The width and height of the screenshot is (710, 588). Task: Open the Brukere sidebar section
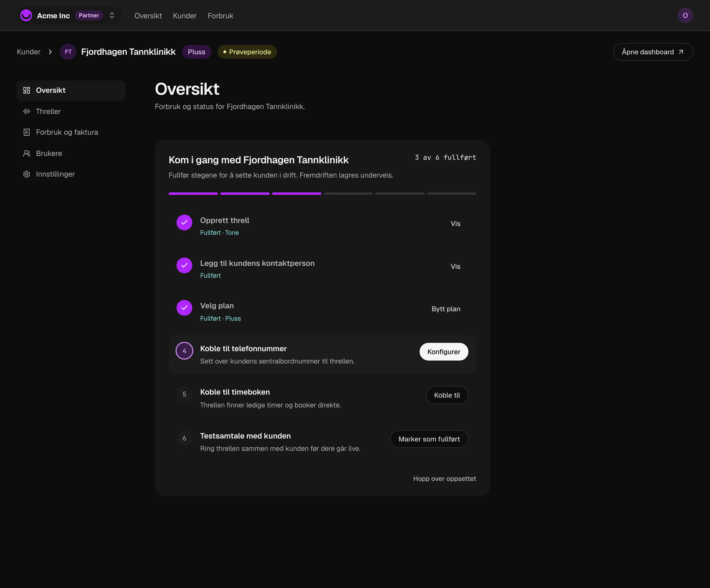click(71, 154)
